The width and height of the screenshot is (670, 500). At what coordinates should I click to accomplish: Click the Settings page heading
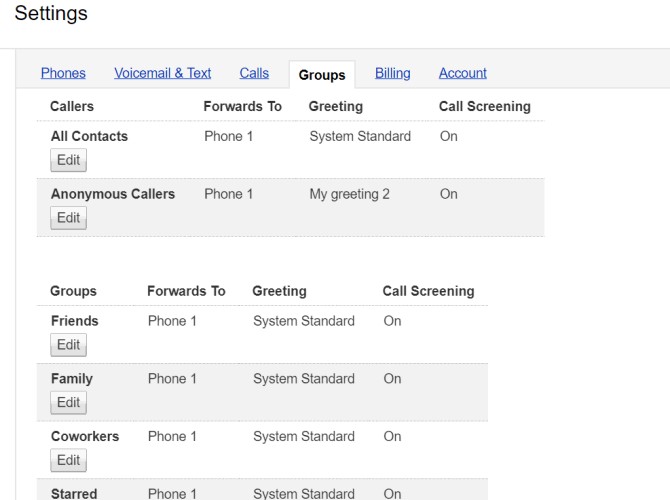pyautogui.click(x=51, y=14)
